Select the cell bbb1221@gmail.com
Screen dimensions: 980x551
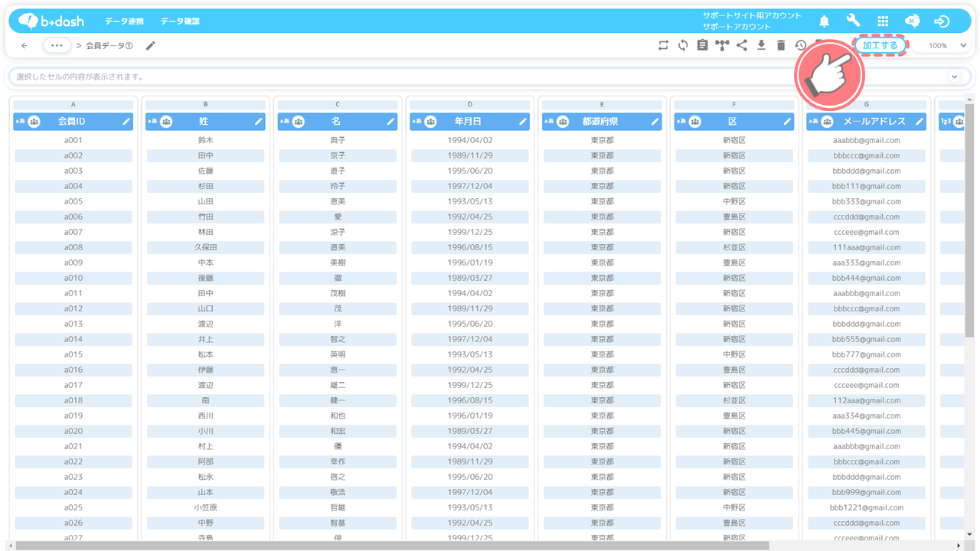867,507
